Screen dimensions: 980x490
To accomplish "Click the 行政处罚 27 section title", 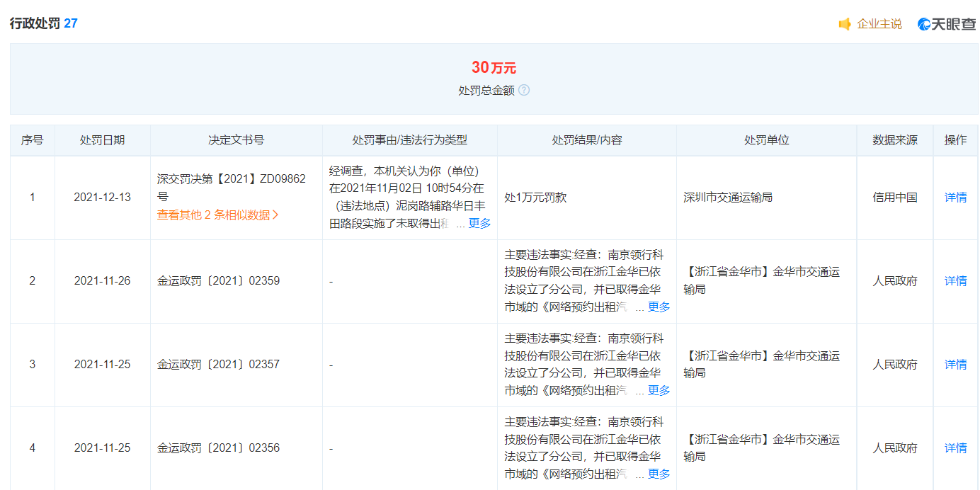I will point(43,23).
